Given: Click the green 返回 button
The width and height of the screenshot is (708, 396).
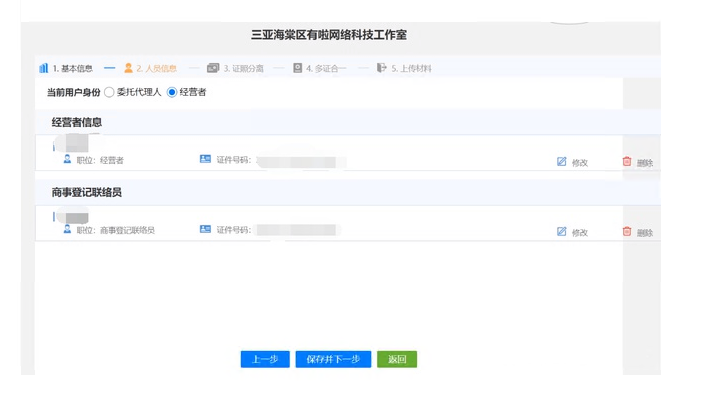Looking at the screenshot, I should pos(397,359).
